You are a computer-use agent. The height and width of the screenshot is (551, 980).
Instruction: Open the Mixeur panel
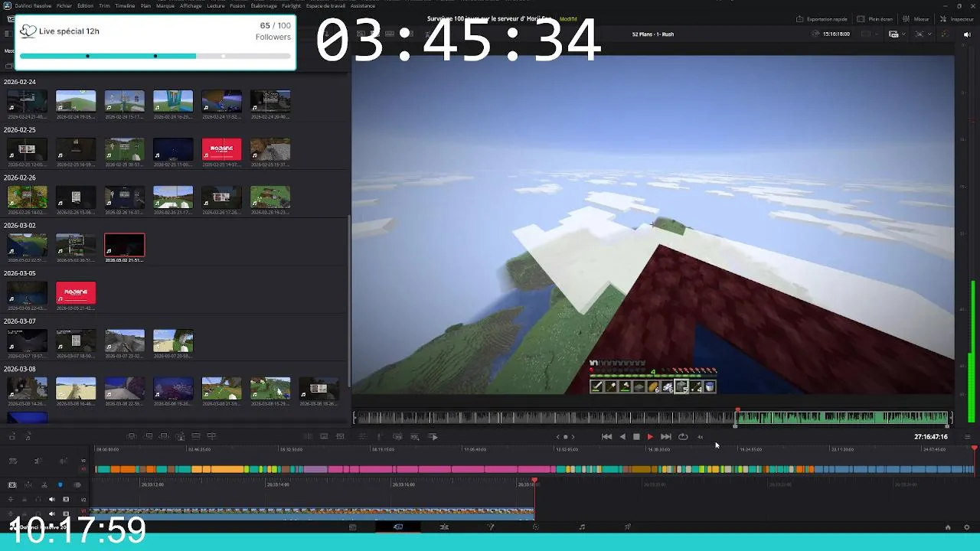click(916, 19)
